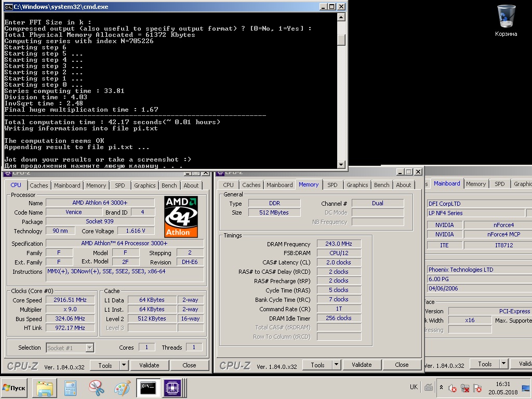Click the network status tray icon
The width and height of the screenshot is (532, 399).
(x=465, y=388)
